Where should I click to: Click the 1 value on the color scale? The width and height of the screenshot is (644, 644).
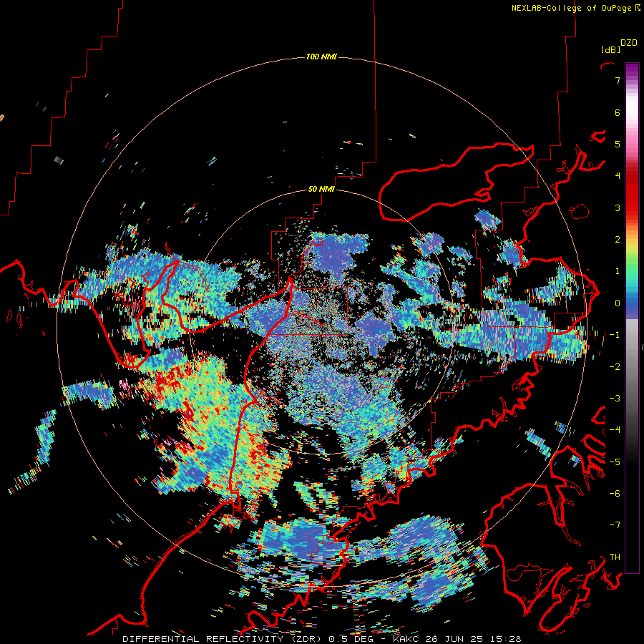pos(618,271)
